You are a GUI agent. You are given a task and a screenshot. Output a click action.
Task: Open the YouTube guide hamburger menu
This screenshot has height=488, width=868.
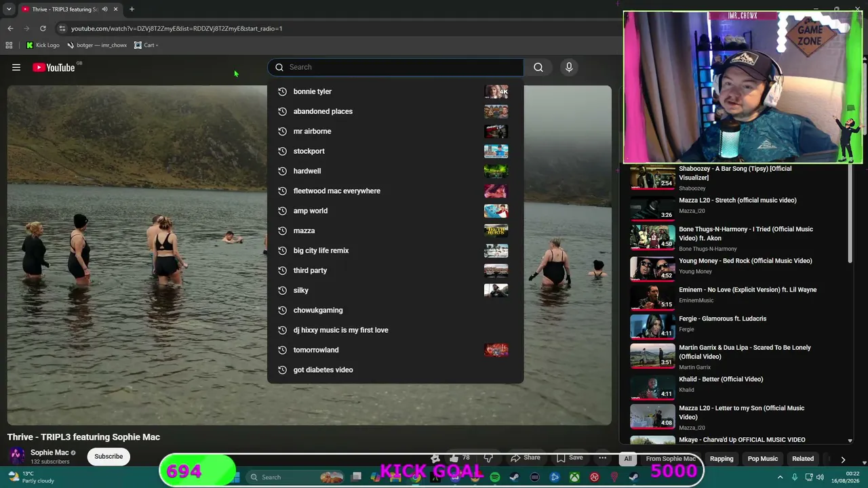[16, 67]
